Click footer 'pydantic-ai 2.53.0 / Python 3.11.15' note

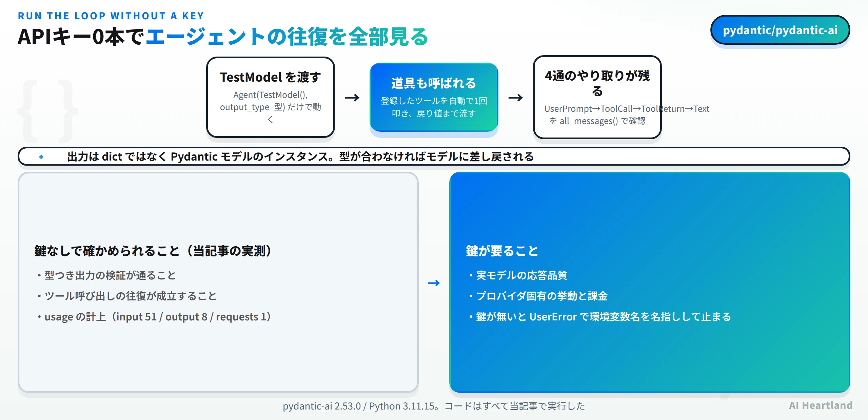pyautogui.click(x=434, y=406)
